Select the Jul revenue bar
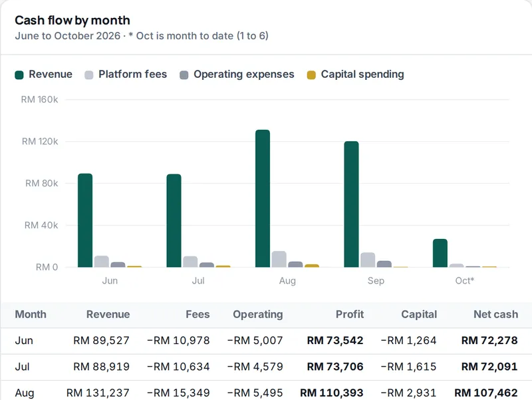This screenshot has height=400, width=532. 174,221
